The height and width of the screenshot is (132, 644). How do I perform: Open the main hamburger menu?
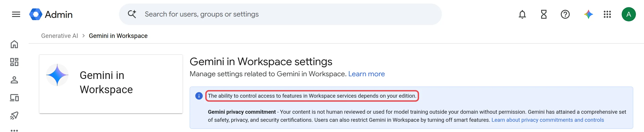point(16,14)
